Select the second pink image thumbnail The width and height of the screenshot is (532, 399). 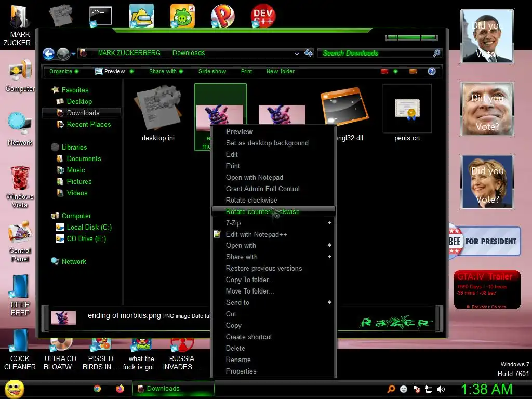(x=282, y=114)
